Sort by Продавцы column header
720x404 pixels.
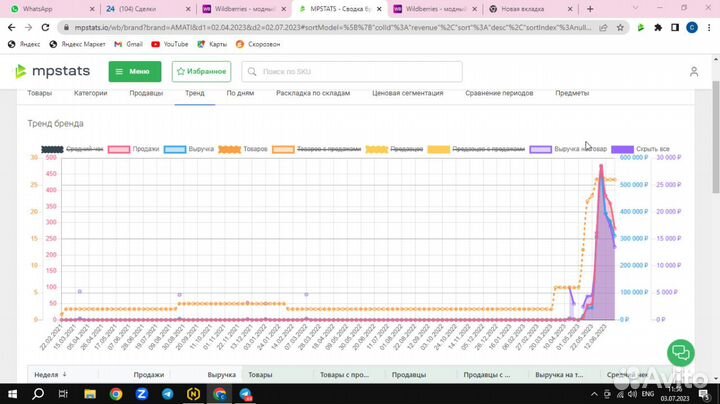[409, 375]
